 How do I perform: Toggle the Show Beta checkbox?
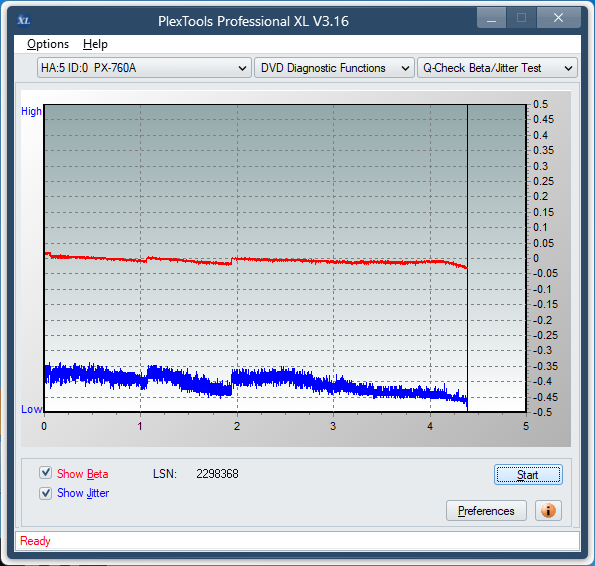pos(46,473)
